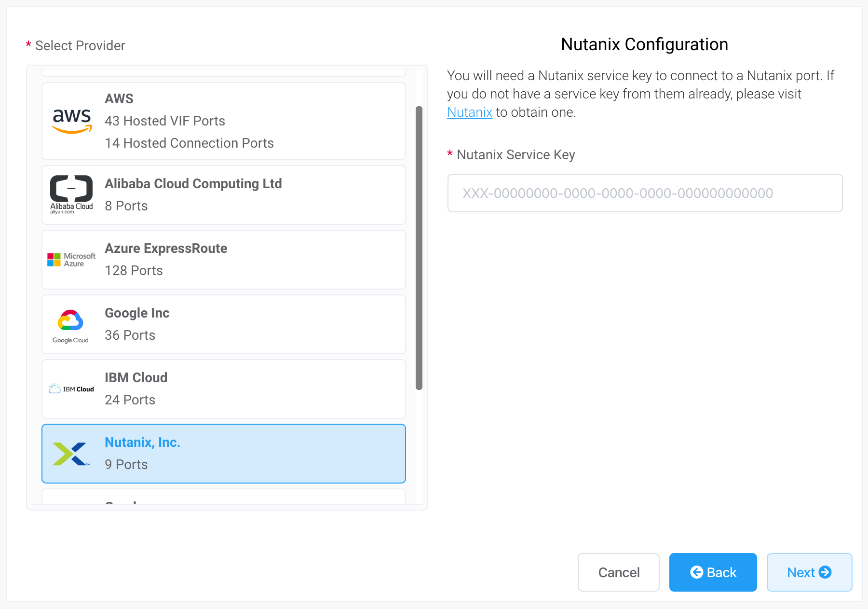Click the right arrow icon in Next

tap(825, 572)
